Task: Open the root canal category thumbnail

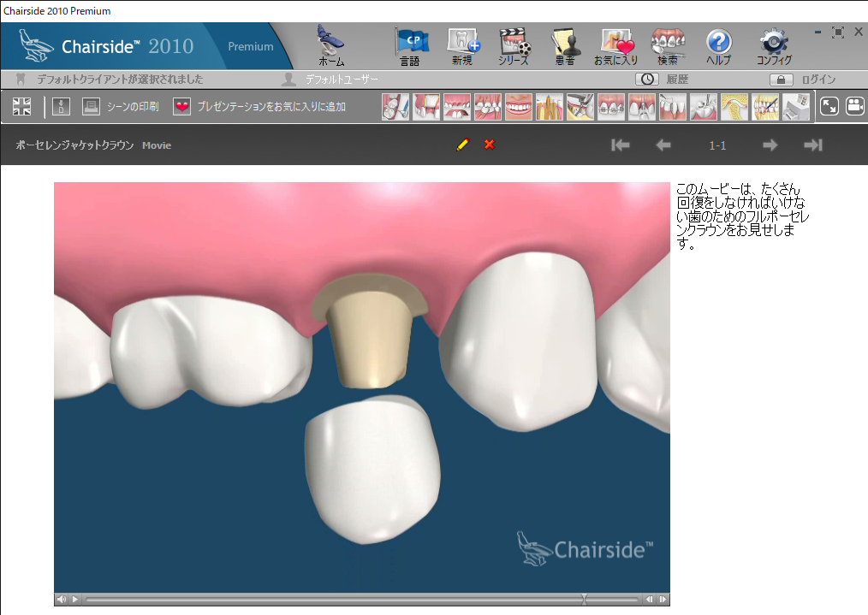Action: (x=550, y=107)
